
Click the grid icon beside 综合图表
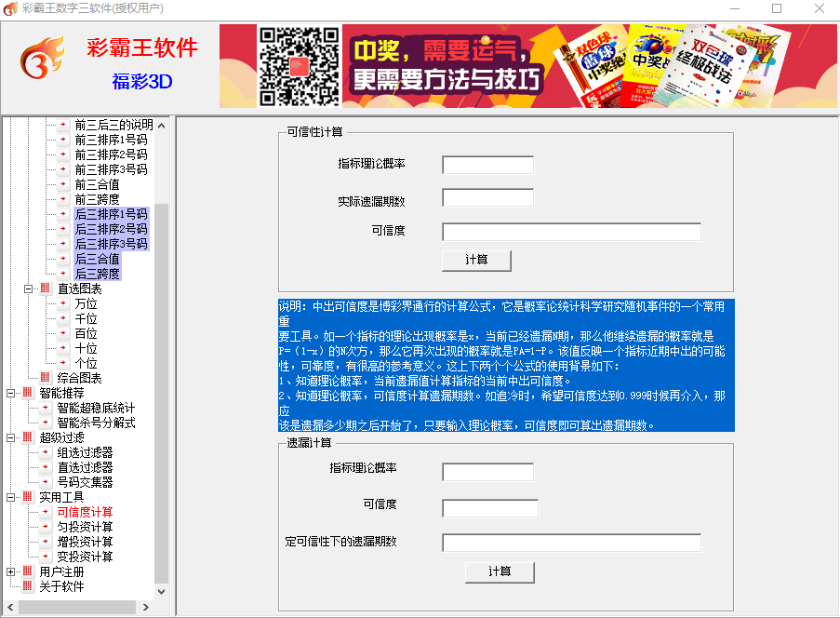pyautogui.click(x=45, y=378)
